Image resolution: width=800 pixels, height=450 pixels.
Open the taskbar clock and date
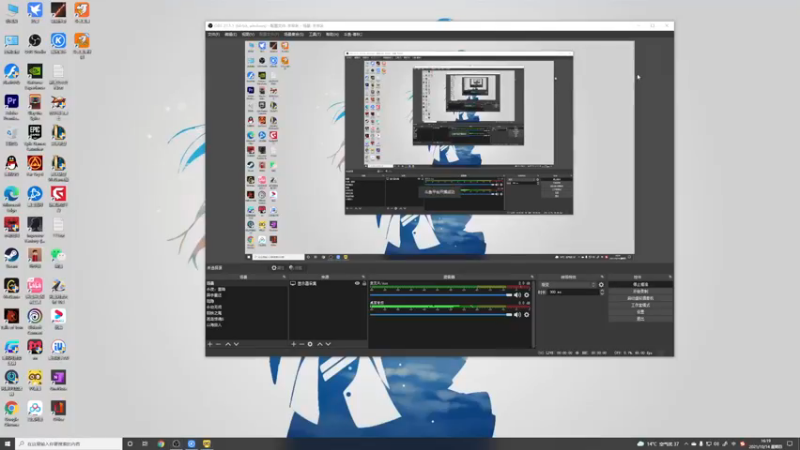767,444
